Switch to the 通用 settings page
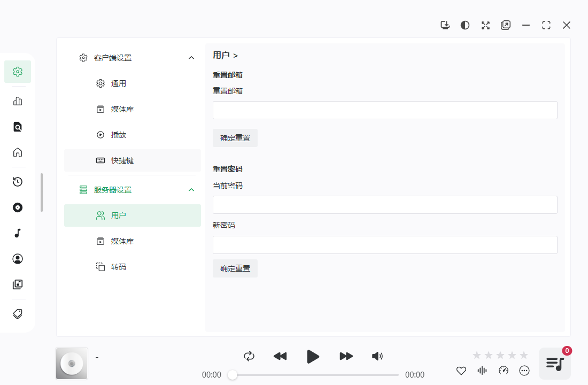Image resolution: width=588 pixels, height=385 pixels. [120, 83]
